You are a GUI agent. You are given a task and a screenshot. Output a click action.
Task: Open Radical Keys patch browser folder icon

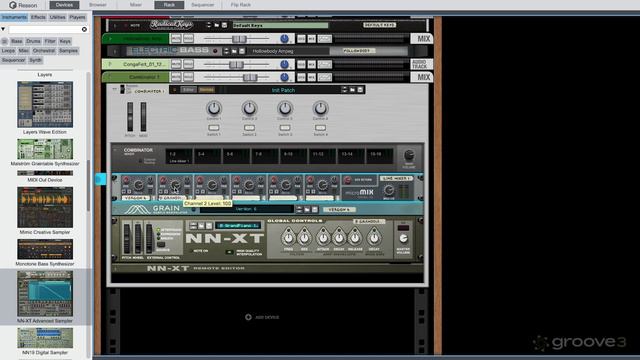pos(217,25)
